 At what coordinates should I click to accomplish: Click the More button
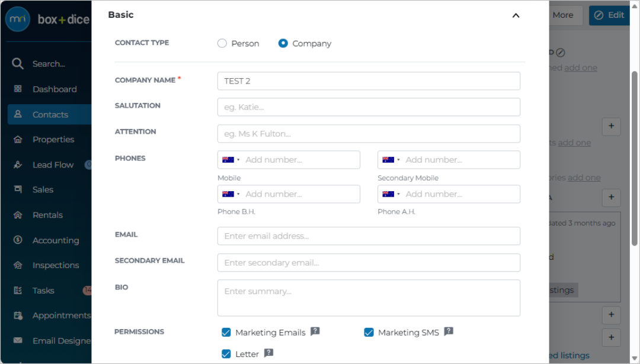point(564,15)
